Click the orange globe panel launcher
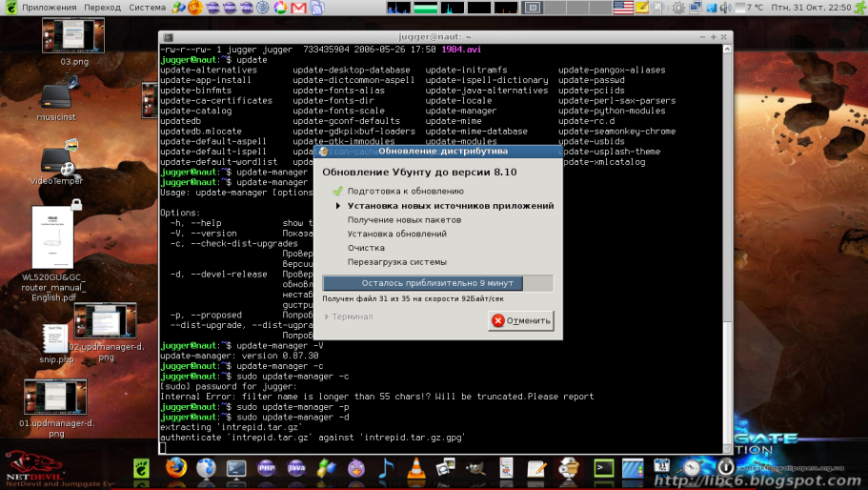Screen dimensions: 868x490 [195, 8]
